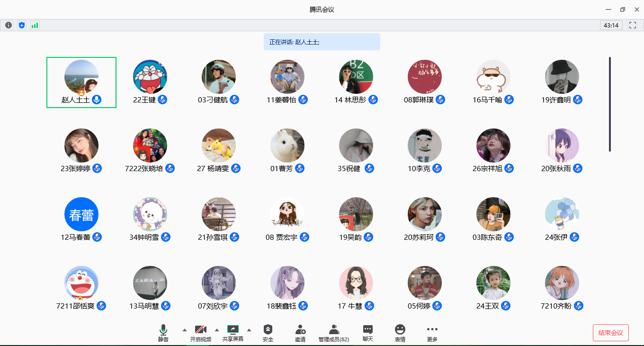The width and height of the screenshot is (644, 346).
Task: Turn on camera with 开启视频
Action: tap(201, 333)
